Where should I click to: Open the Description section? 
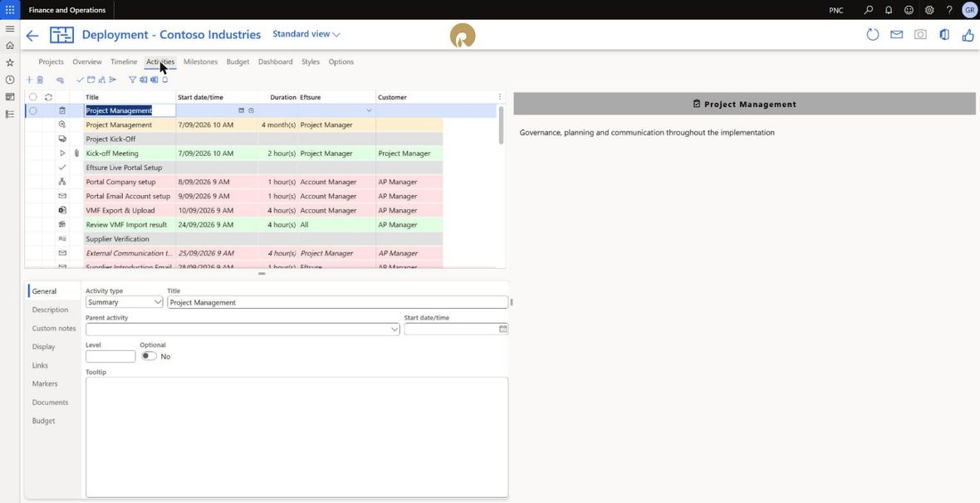50,310
